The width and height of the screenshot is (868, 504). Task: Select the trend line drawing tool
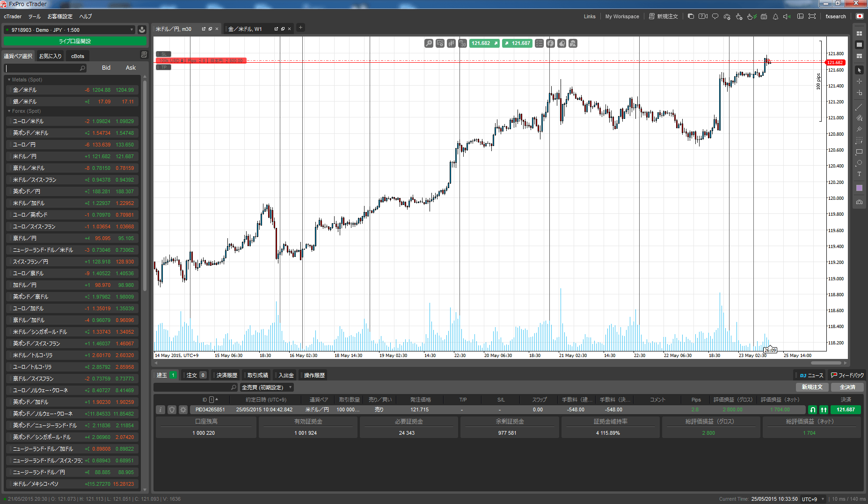tap(859, 107)
